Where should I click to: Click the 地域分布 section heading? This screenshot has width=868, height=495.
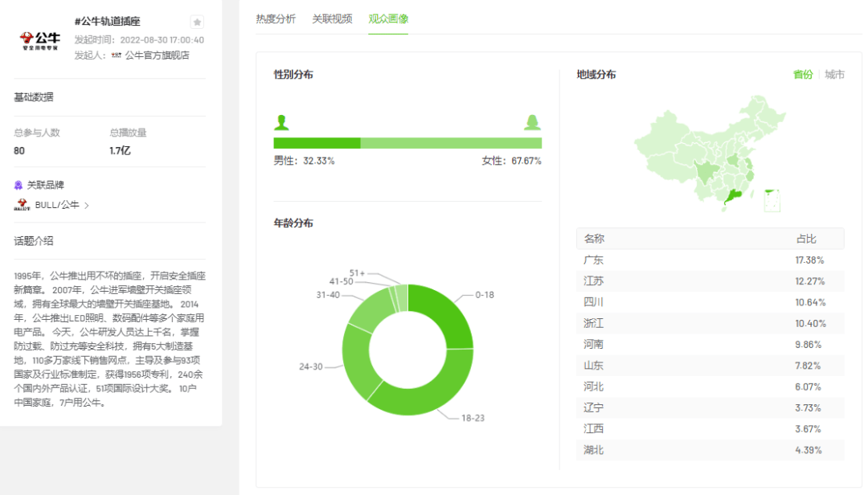click(596, 74)
